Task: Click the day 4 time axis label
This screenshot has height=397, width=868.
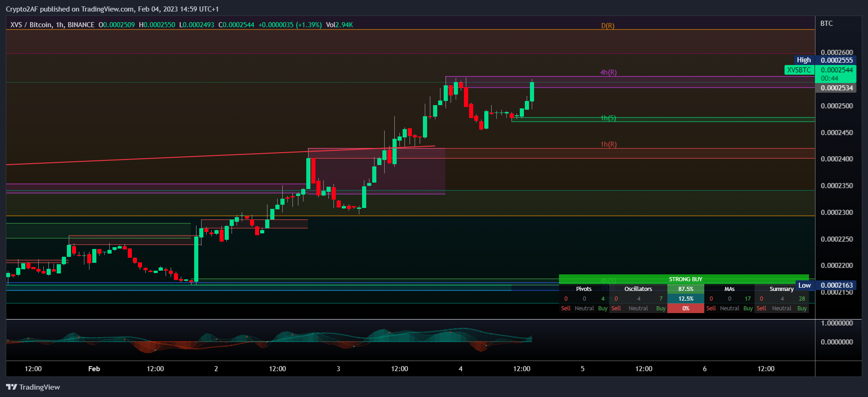Action: [x=460, y=369]
